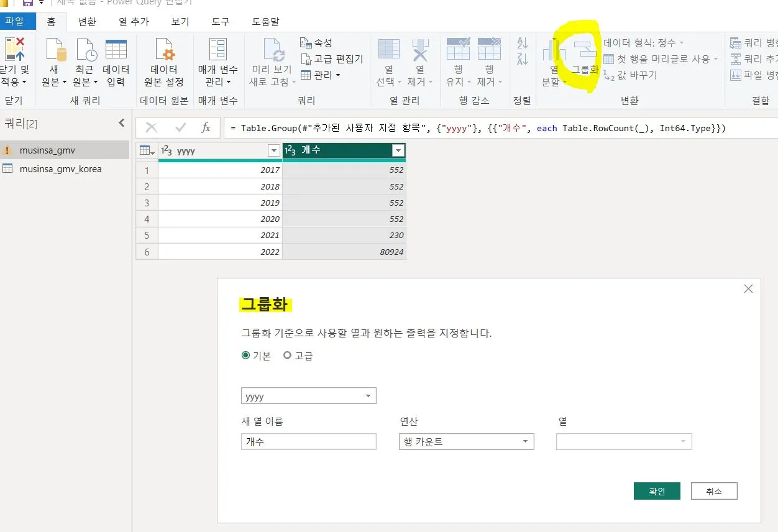
Task: Click the Remove Columns (열 제거) icon
Action: click(x=420, y=50)
